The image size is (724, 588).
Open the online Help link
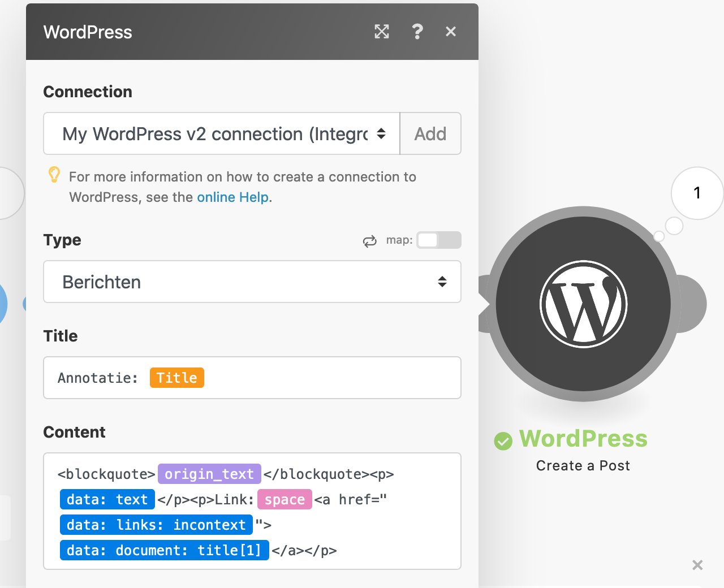point(232,197)
